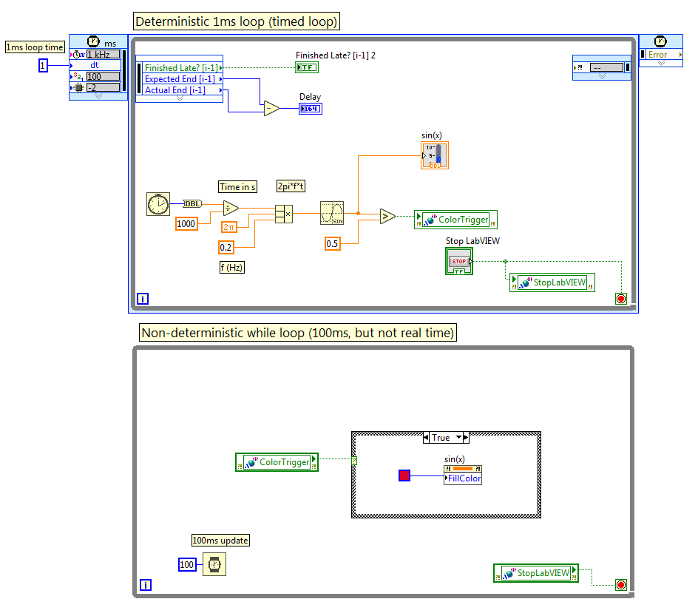Click the timed loop output node clock icon
Screen dimensions: 698x616
pos(660,41)
